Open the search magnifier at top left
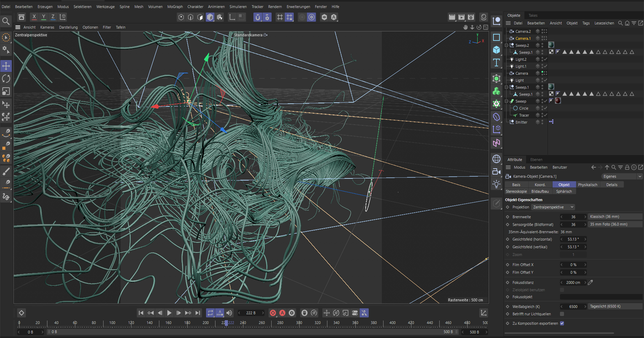This screenshot has width=644, height=338. pos(6,21)
